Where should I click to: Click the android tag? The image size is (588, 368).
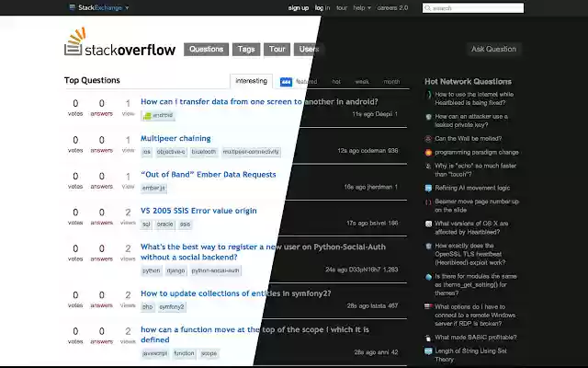tap(158, 115)
